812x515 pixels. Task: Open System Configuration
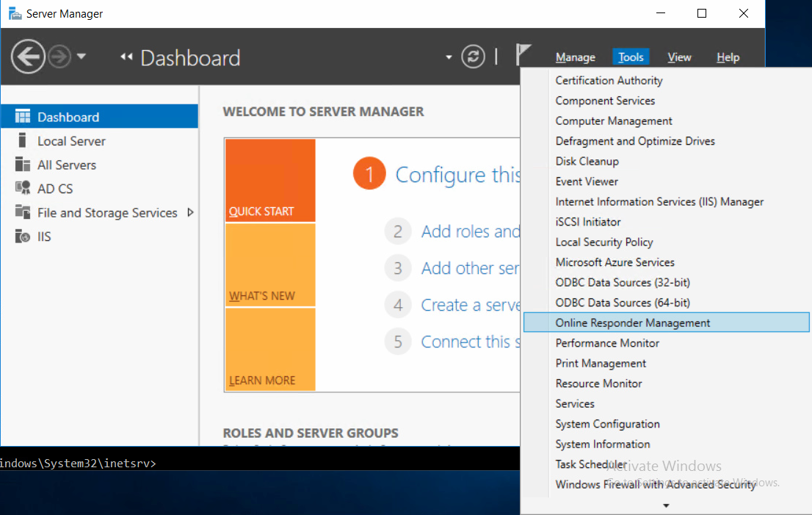point(607,424)
